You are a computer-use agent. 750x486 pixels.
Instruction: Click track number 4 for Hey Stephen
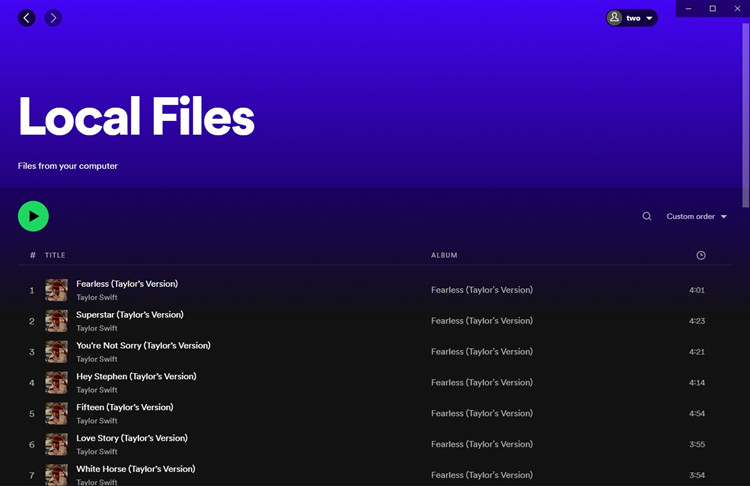tap(32, 383)
